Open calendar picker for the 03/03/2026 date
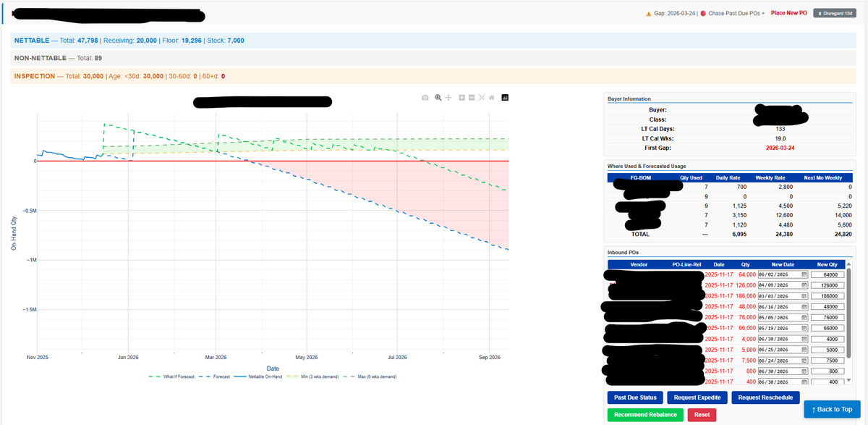The image size is (868, 425). point(804,296)
